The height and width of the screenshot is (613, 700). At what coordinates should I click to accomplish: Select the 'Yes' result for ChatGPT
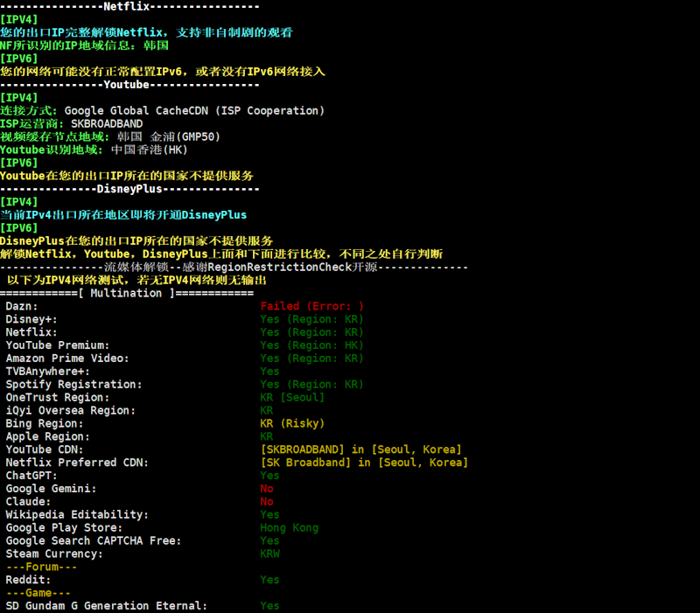pyautogui.click(x=270, y=476)
